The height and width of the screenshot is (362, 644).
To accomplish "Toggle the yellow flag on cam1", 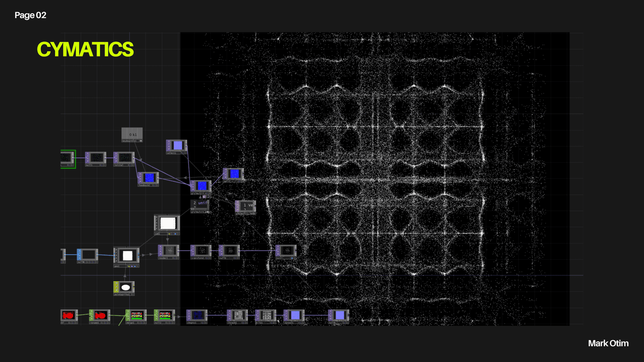I will point(169,234).
